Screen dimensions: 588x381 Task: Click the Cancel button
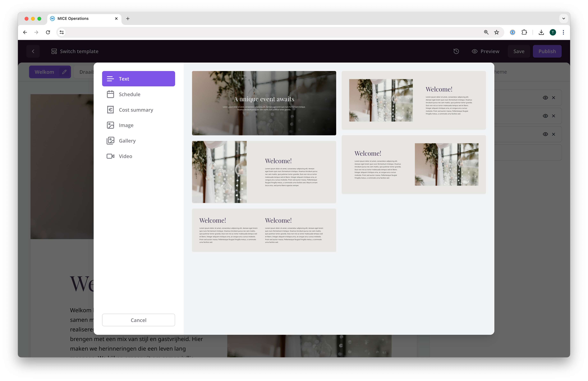coord(138,320)
